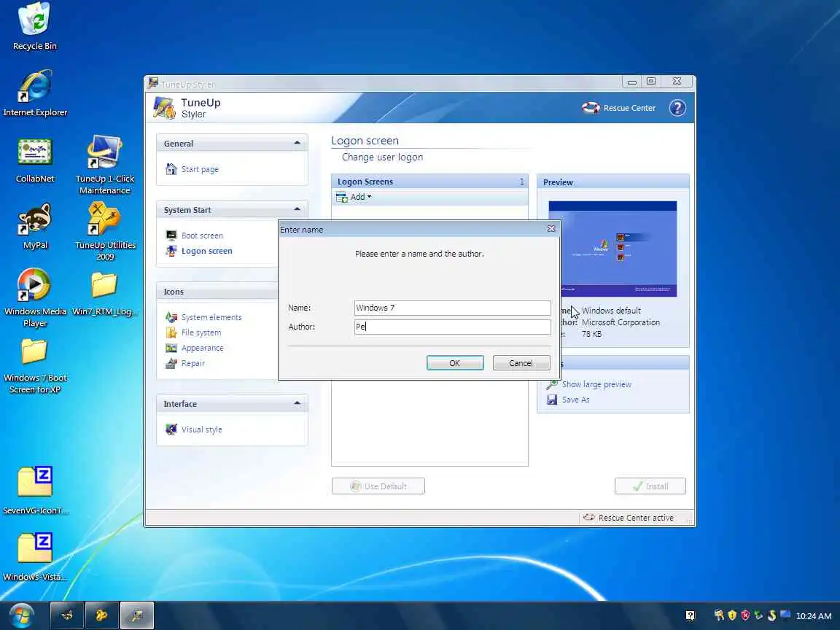Click Cancel in Enter name dialog

[521, 362]
